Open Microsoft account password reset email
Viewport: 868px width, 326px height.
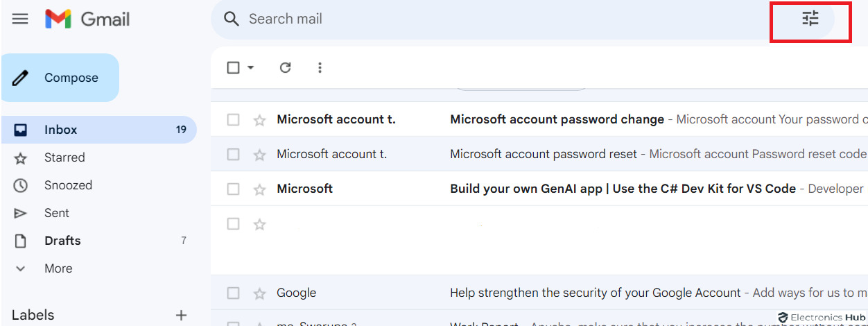tap(539, 154)
